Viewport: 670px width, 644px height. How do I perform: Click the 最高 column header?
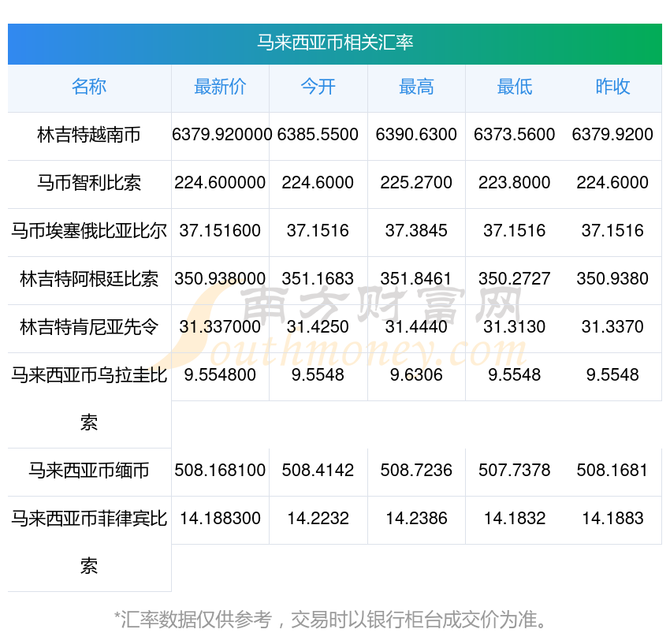click(416, 87)
